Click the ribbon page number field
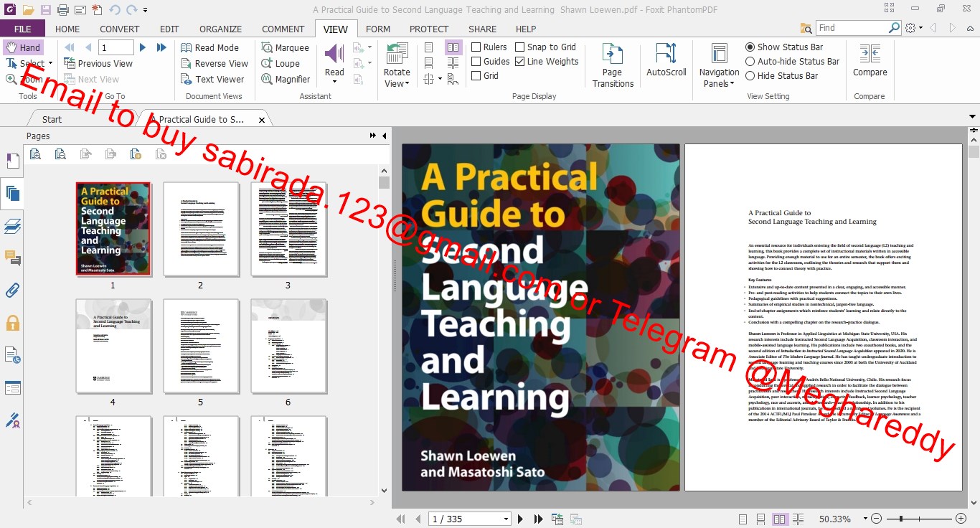980x528 pixels. (116, 47)
